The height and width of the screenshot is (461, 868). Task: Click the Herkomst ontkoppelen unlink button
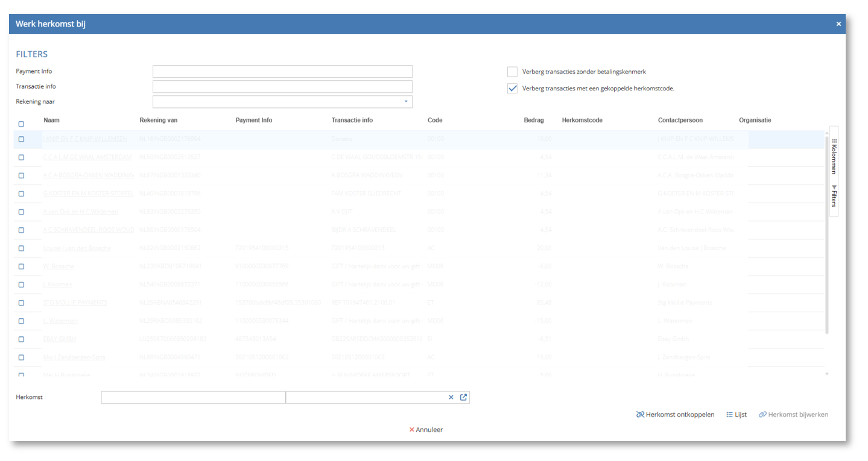click(x=675, y=415)
